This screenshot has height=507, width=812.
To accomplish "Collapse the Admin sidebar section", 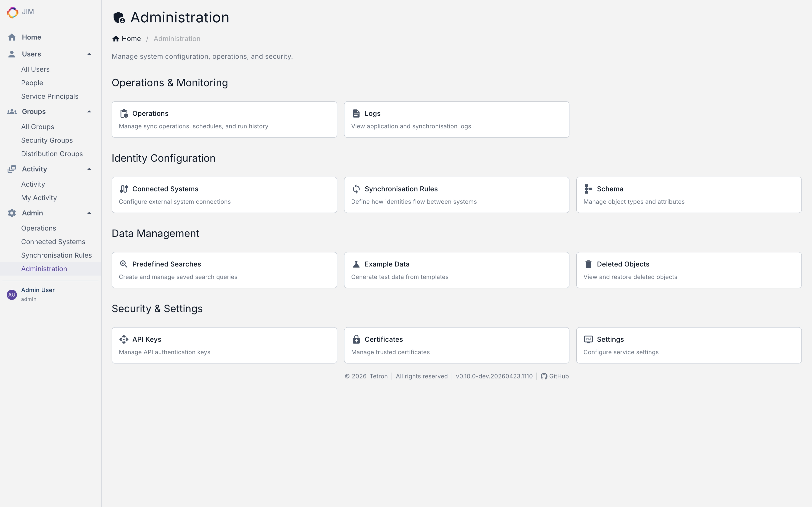I will [89, 213].
